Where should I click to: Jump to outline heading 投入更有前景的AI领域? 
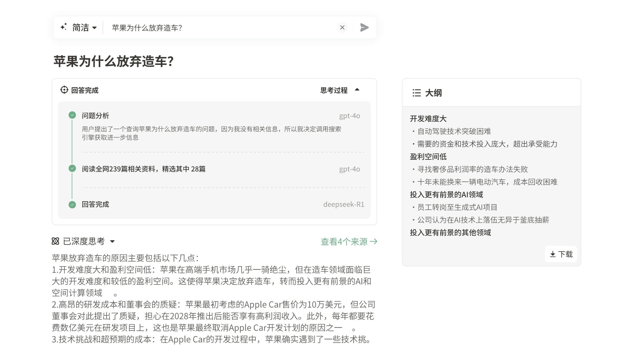[x=446, y=195]
